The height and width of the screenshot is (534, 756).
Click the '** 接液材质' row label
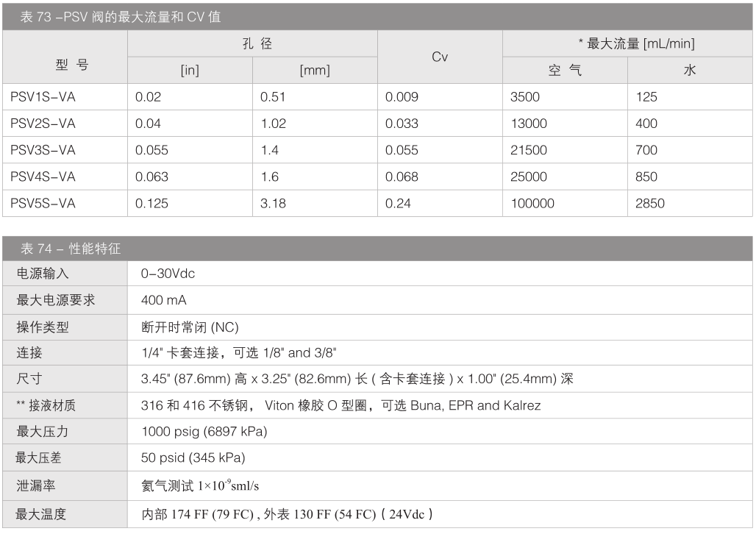pyautogui.click(x=46, y=405)
